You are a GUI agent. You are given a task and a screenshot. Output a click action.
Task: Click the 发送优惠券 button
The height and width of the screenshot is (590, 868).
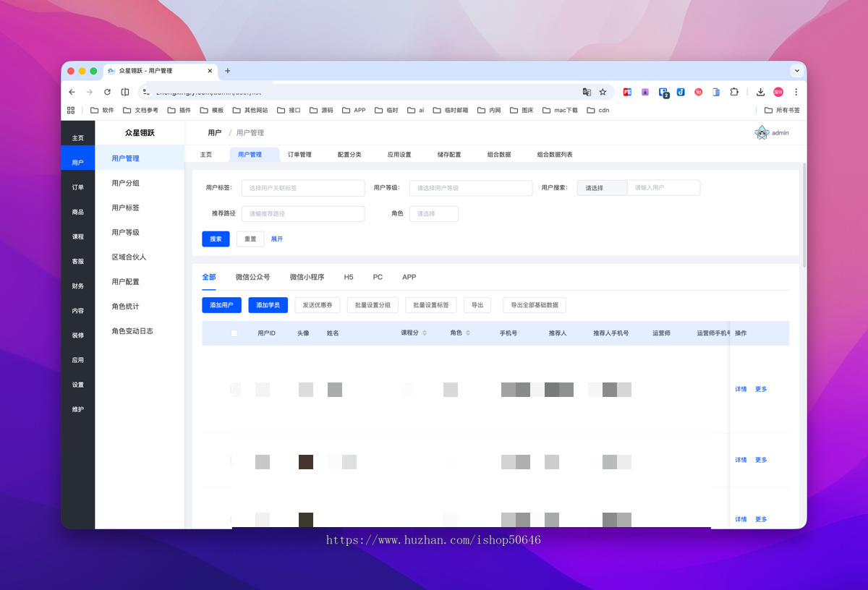(318, 305)
